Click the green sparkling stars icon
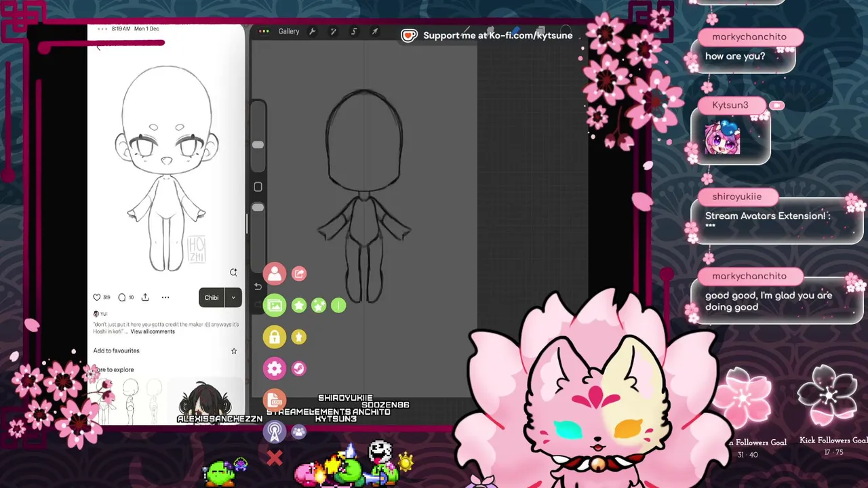This screenshot has height=488, width=868. (319, 306)
